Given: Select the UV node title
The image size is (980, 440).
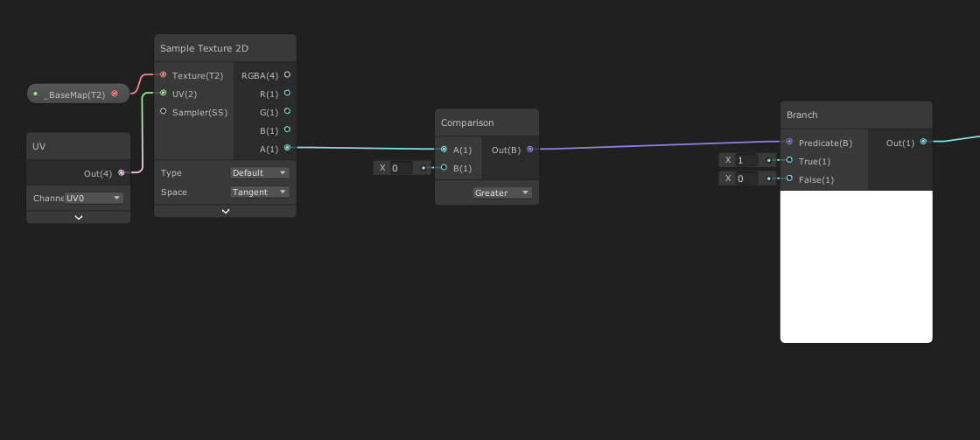Looking at the screenshot, I should (x=38, y=146).
